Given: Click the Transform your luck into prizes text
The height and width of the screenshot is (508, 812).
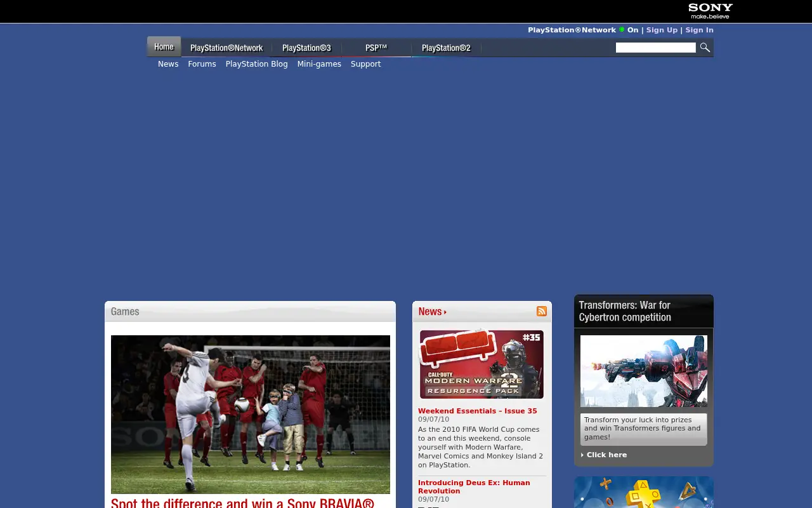Looking at the screenshot, I should click(x=643, y=429).
